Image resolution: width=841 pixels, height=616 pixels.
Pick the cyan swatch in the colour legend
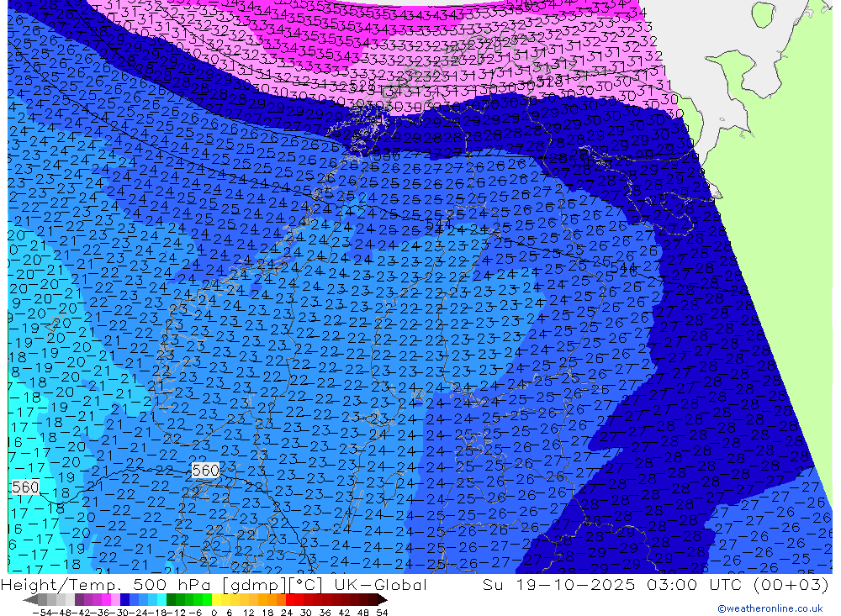tap(161, 599)
